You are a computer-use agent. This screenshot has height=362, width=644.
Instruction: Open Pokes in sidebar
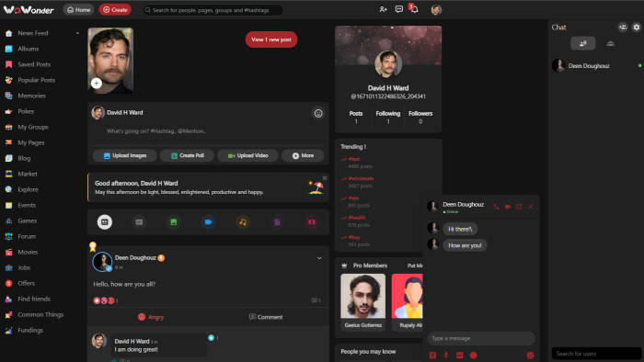[x=26, y=111]
